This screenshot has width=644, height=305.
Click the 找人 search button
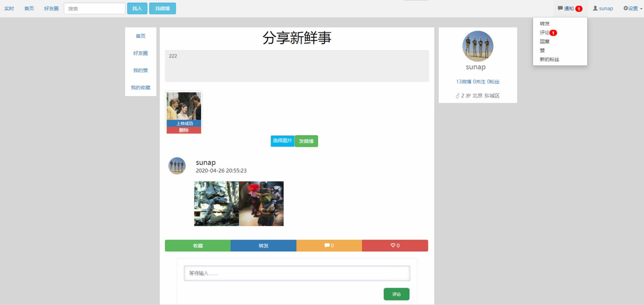tap(137, 8)
